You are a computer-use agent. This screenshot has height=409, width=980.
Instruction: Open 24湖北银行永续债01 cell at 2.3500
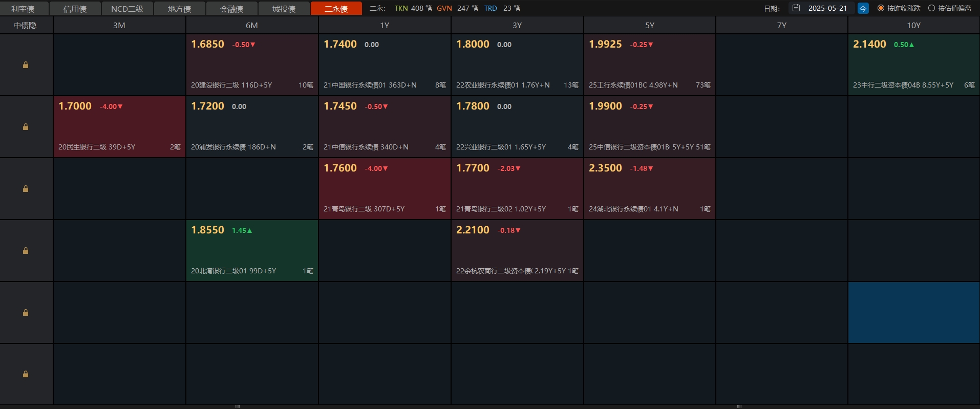coord(650,189)
